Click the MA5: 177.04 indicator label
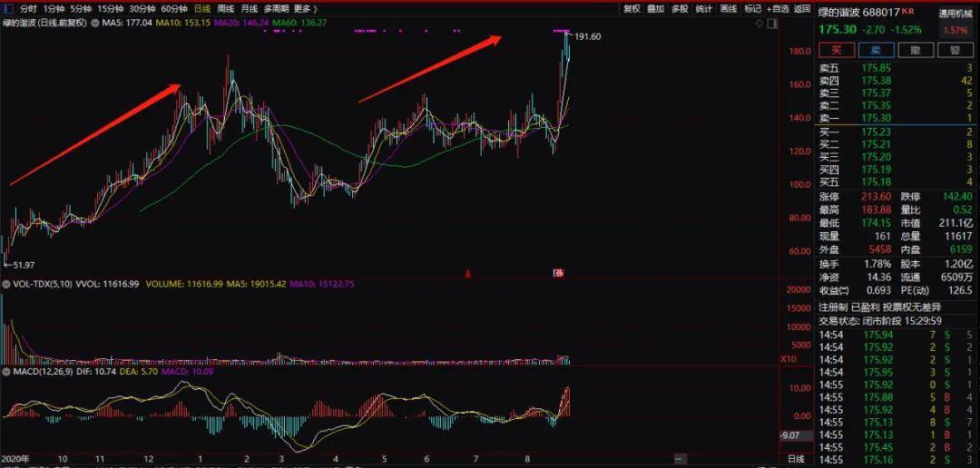Viewport: 980px width, 468px height. point(129,23)
